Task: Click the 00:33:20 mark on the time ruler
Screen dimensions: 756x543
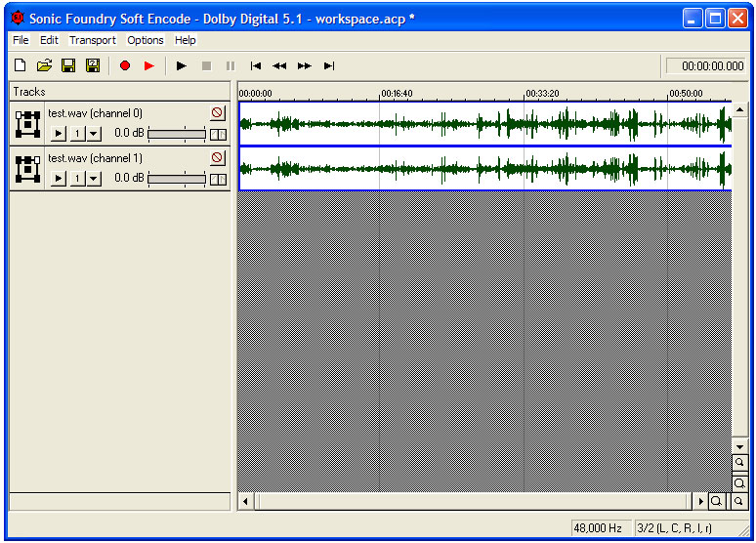Action: (542, 94)
